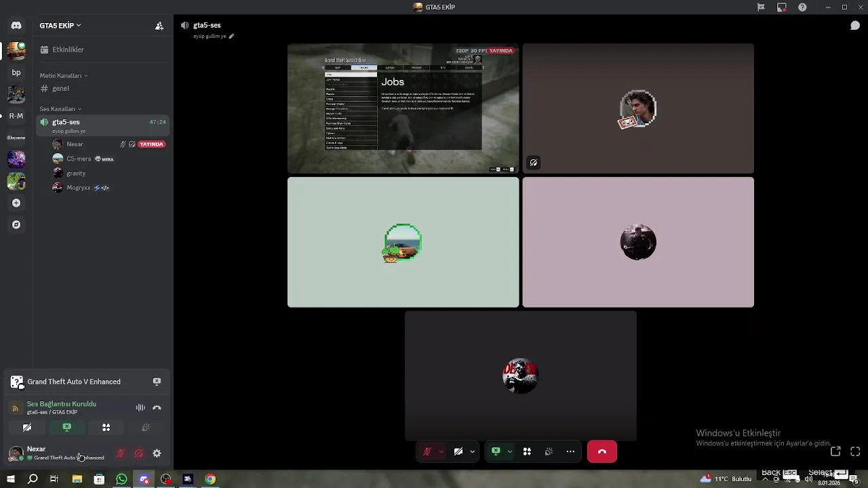Open Nexar's profile avatar in the user panel
This screenshot has width=868, height=488.
point(15,453)
